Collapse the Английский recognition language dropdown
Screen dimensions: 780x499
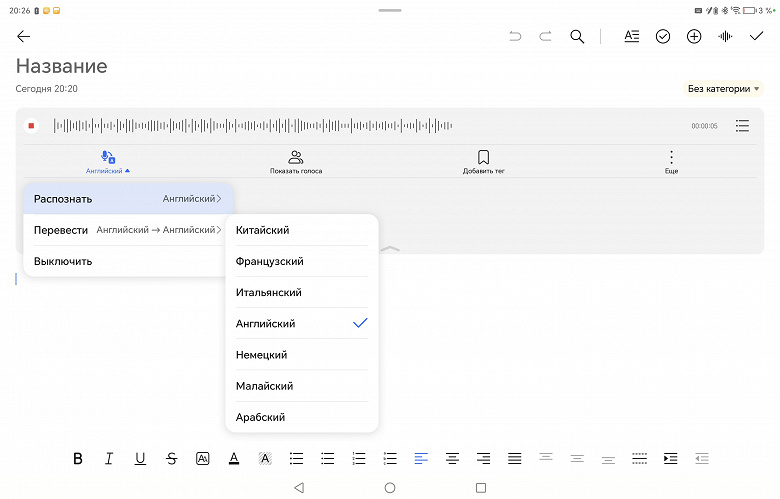pyautogui.click(x=107, y=162)
